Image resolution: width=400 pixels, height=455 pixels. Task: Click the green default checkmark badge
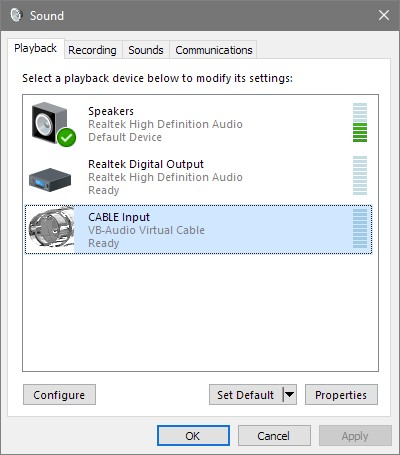66,137
